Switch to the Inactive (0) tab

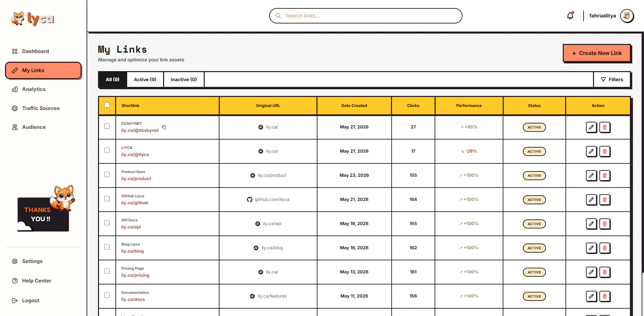coord(184,80)
